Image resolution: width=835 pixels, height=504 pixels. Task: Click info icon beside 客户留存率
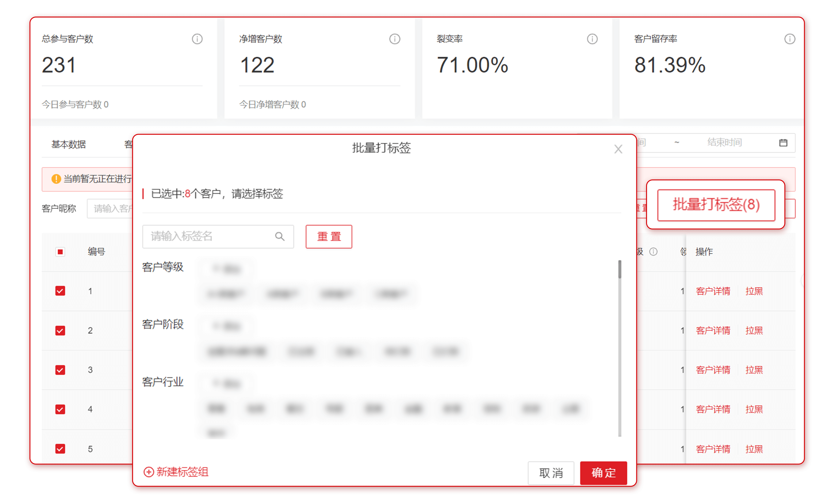(x=789, y=39)
